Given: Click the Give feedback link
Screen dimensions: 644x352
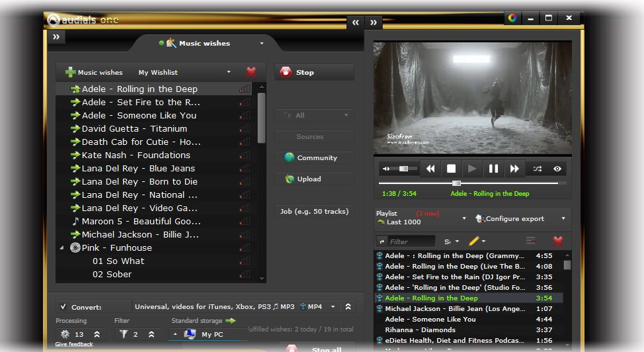Looking at the screenshot, I should coord(74,344).
